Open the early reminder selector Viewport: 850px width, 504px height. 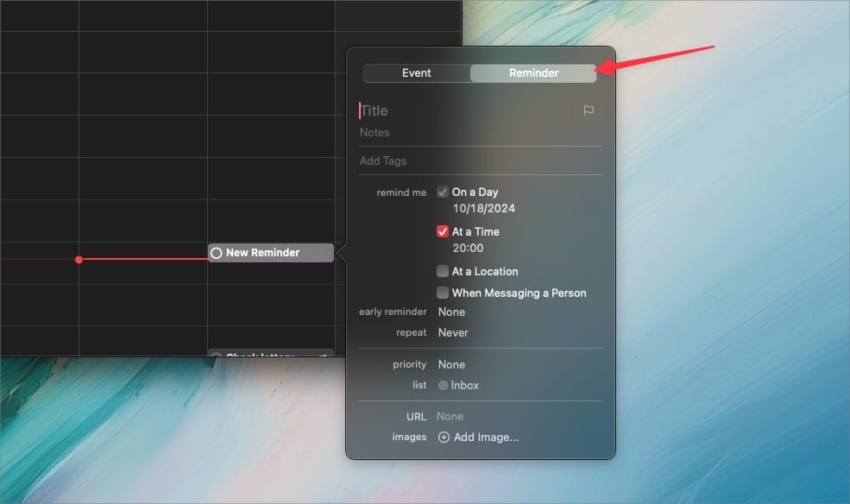coord(451,312)
